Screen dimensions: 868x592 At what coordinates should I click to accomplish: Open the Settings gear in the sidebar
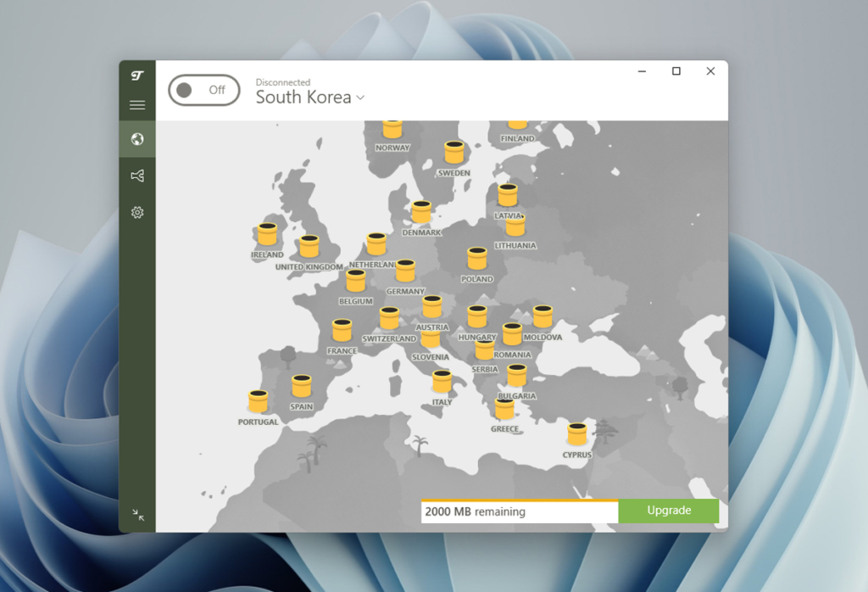coord(137,212)
